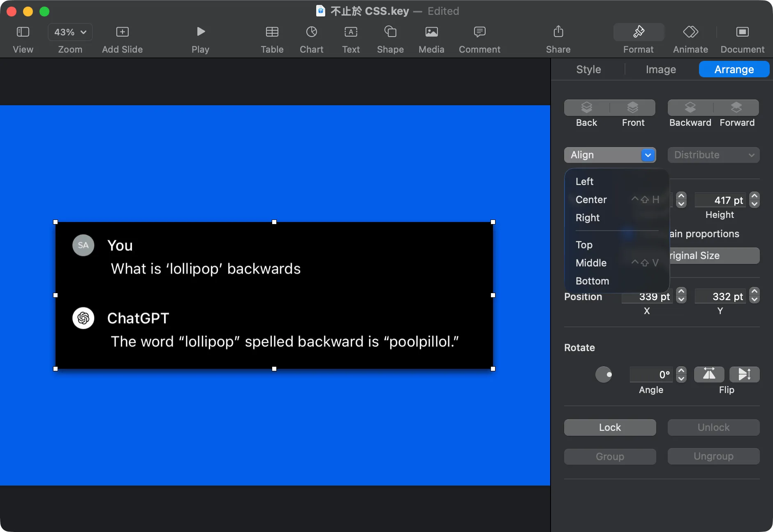Flip the image horizontally

tap(709, 374)
